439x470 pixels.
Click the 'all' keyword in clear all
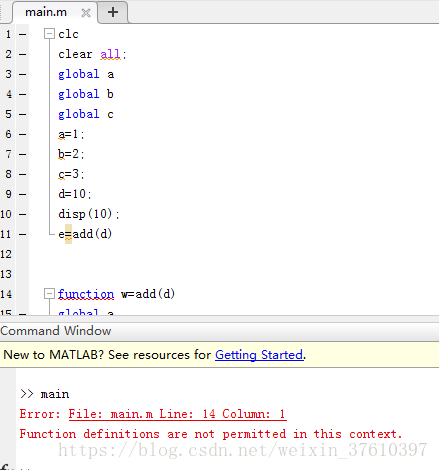[x=110, y=54]
